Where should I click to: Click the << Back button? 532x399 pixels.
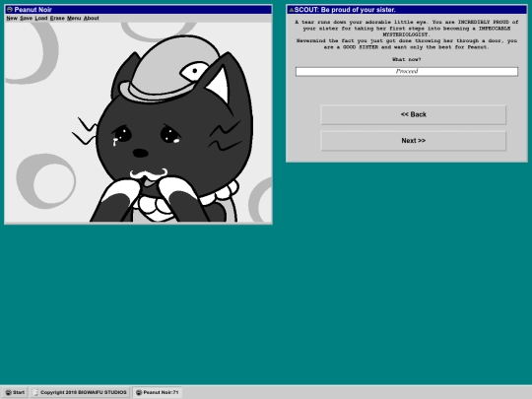pos(413,114)
